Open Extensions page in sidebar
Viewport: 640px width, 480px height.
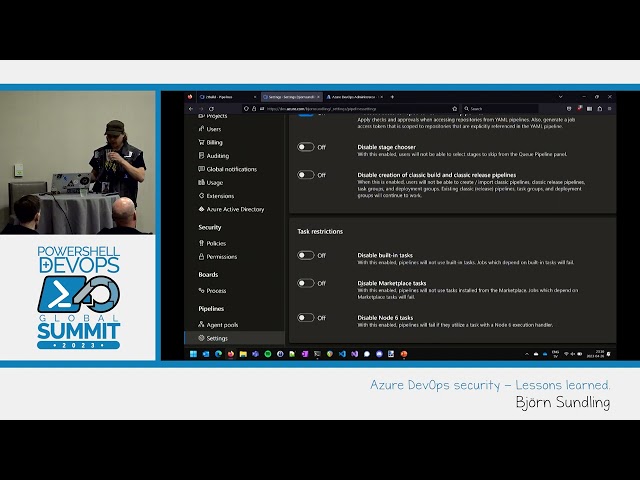point(220,196)
